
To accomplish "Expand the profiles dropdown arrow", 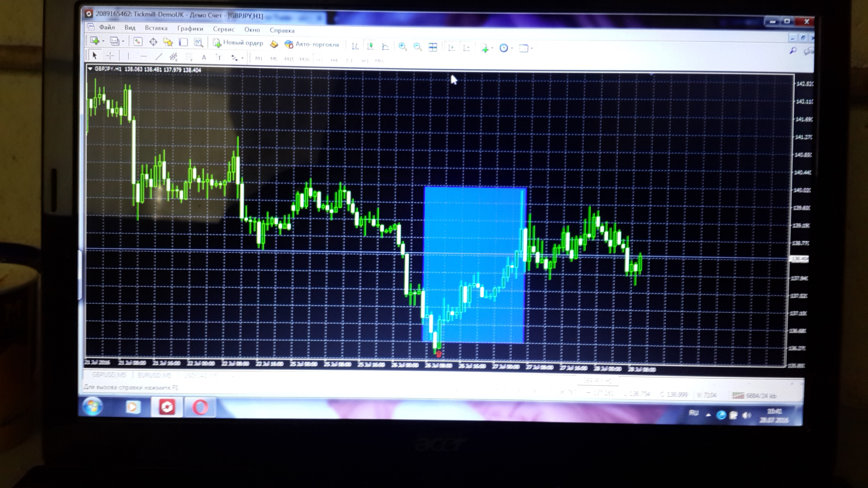I will point(123,41).
